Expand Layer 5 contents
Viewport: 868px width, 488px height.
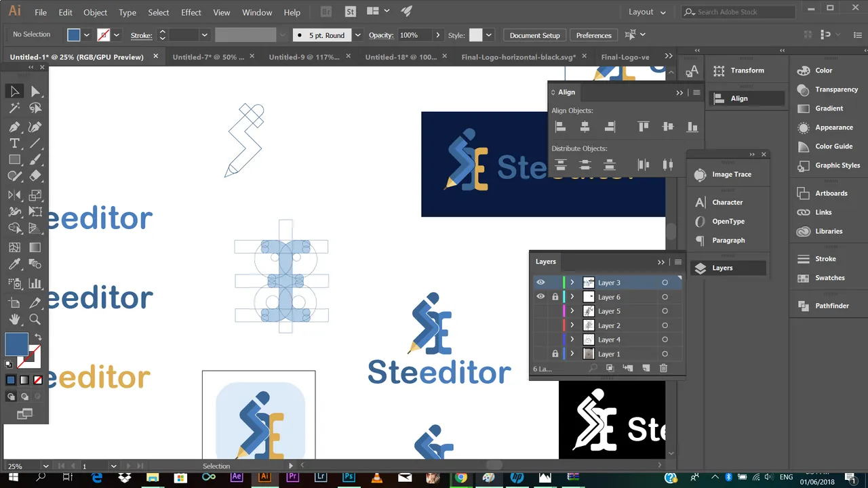[x=572, y=311]
